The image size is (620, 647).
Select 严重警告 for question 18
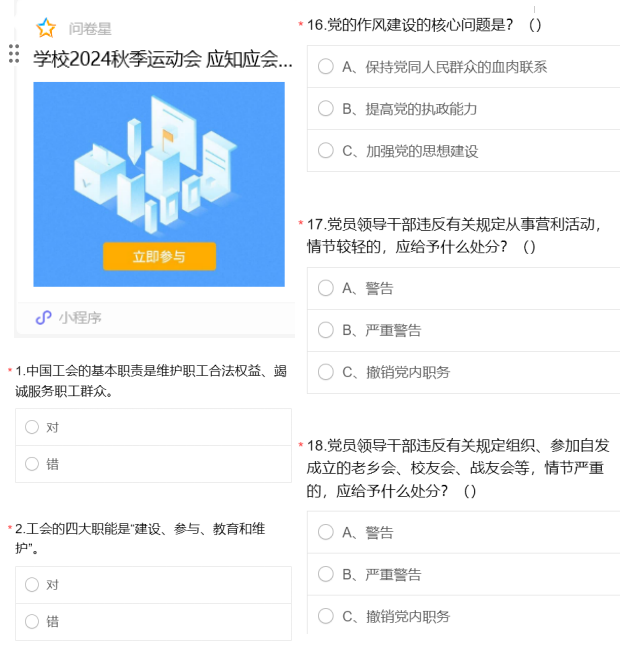point(326,574)
